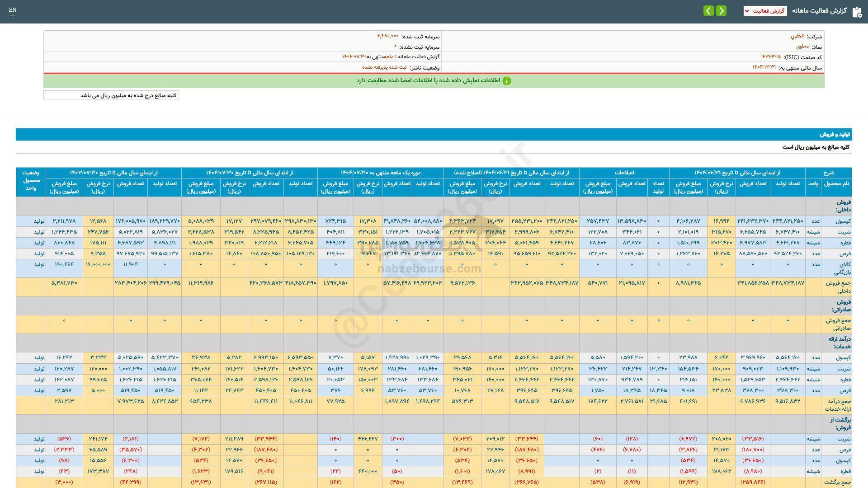
Task: Click the تولید و فروش section header
Action: pyautogui.click(x=835, y=135)
